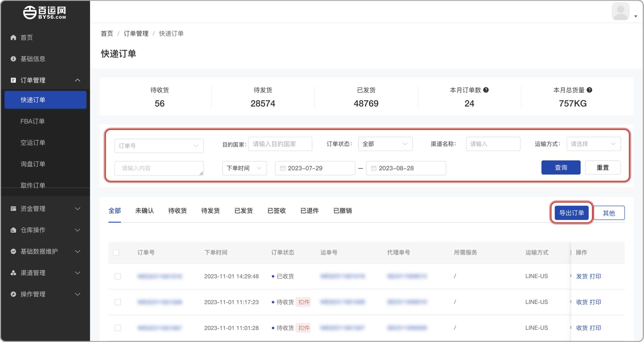644x342 pixels.
Task: Click the 查询 search button
Action: click(561, 168)
